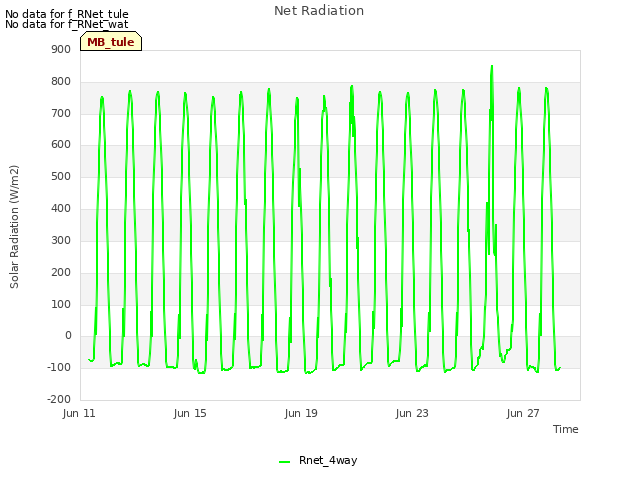Click the Solar Radiation (W/m2) axis label

(x=14, y=227)
